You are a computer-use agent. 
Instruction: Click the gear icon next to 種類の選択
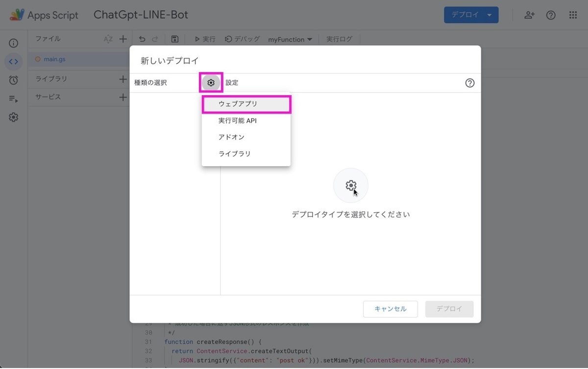point(211,83)
